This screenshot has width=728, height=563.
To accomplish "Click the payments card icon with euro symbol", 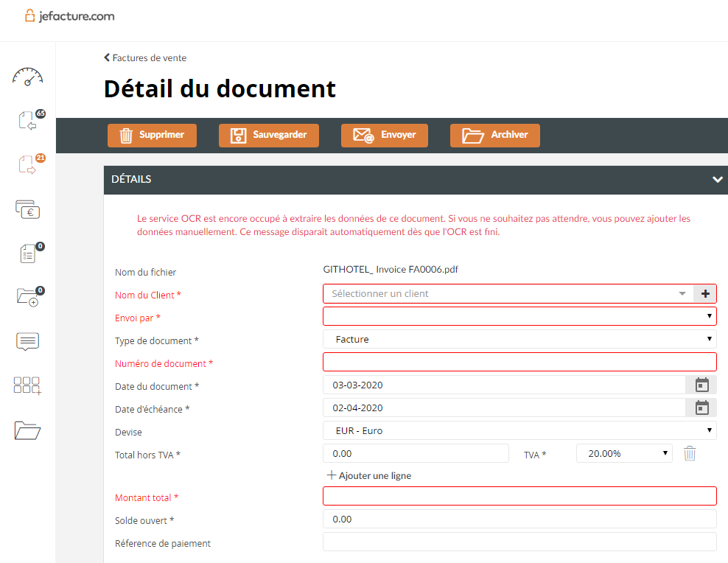I will click(27, 209).
